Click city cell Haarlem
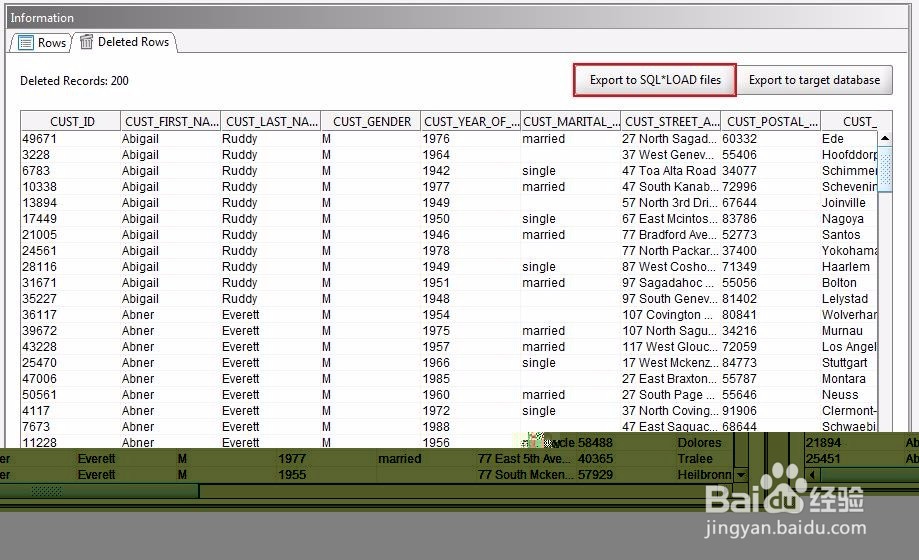The width and height of the screenshot is (919, 560). click(849, 267)
